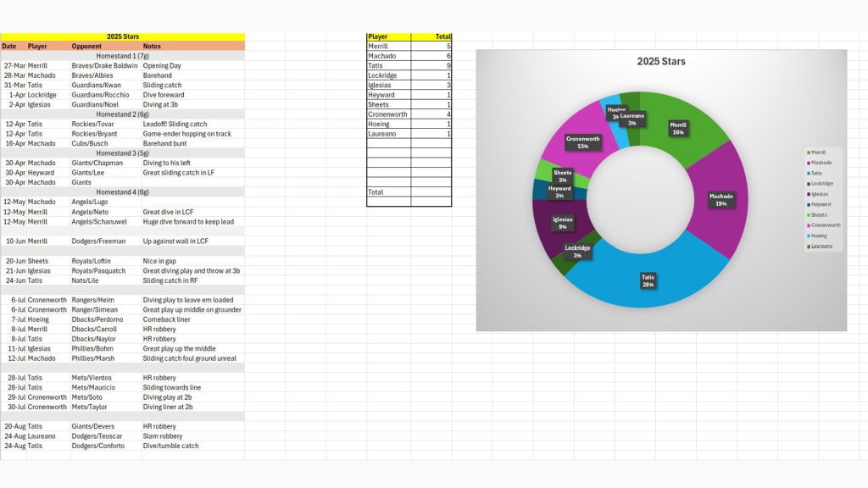Select the yellow '2025 Stars' table header cell

coord(123,36)
